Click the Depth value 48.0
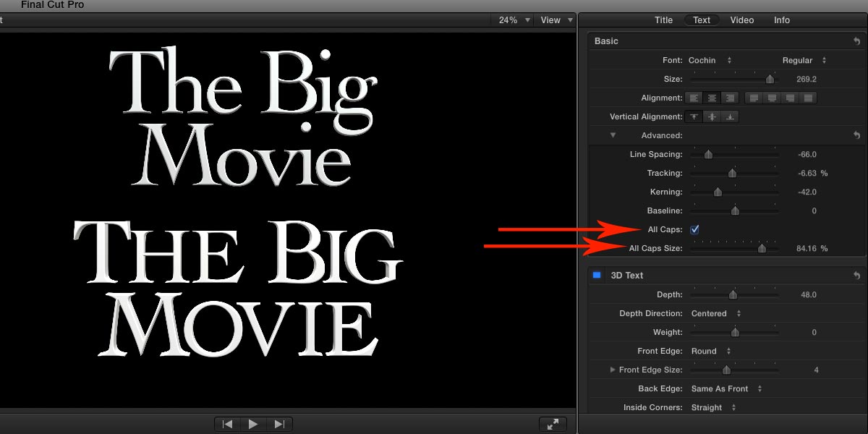Image resolution: width=868 pixels, height=434 pixels. (x=809, y=294)
